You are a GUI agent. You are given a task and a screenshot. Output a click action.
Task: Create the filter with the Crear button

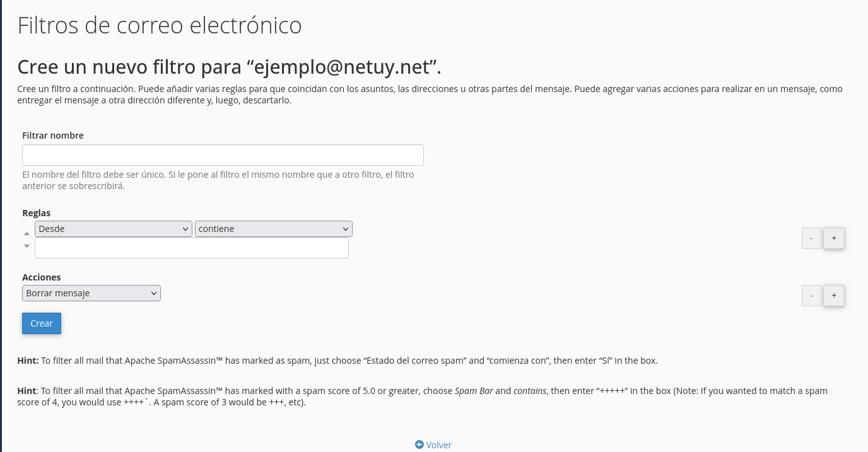coord(42,323)
